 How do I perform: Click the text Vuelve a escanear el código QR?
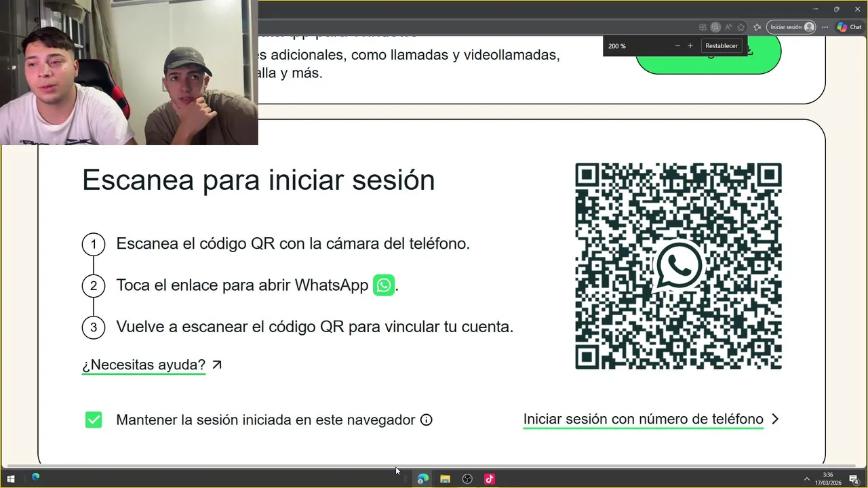[x=231, y=327]
